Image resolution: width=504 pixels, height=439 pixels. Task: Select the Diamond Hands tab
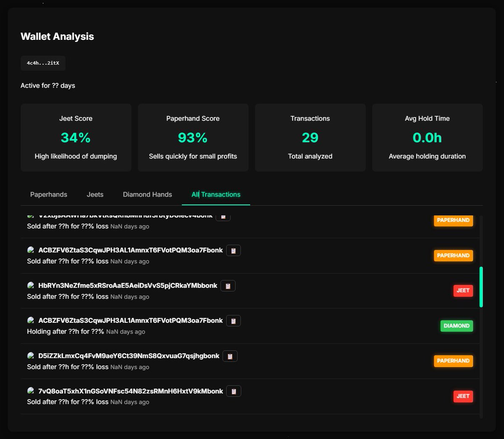click(147, 194)
